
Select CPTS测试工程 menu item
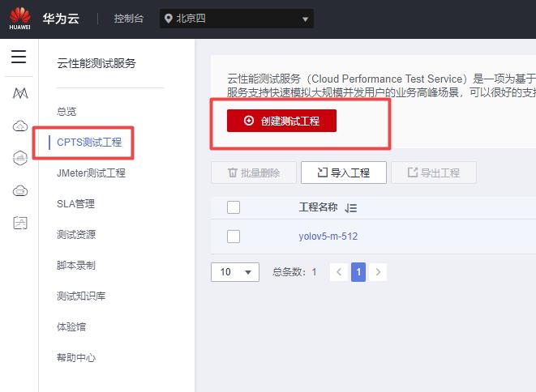(x=89, y=142)
